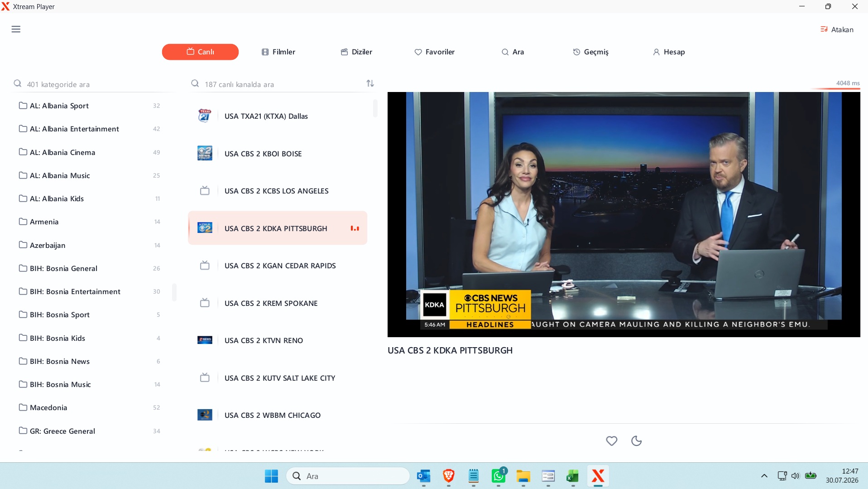Select USA CBS 2 WBBM CHICAGO
868x489 pixels.
(278, 415)
